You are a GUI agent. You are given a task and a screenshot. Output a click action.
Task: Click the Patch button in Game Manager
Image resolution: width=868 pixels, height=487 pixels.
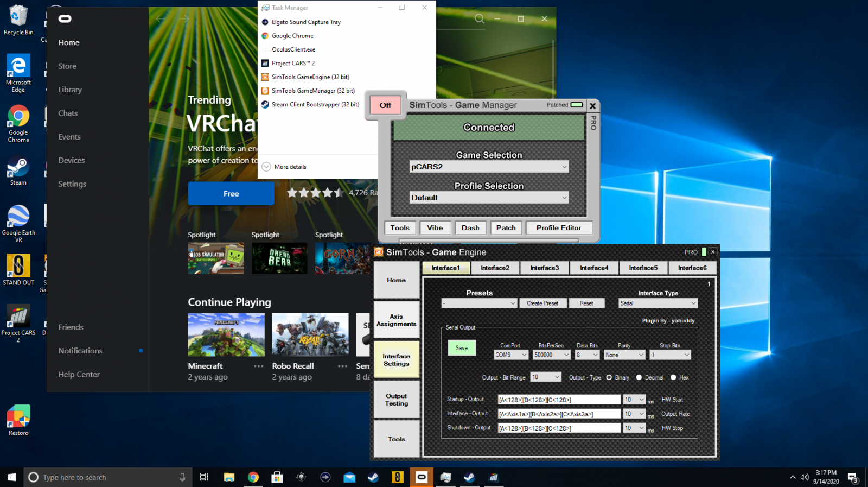[506, 228]
